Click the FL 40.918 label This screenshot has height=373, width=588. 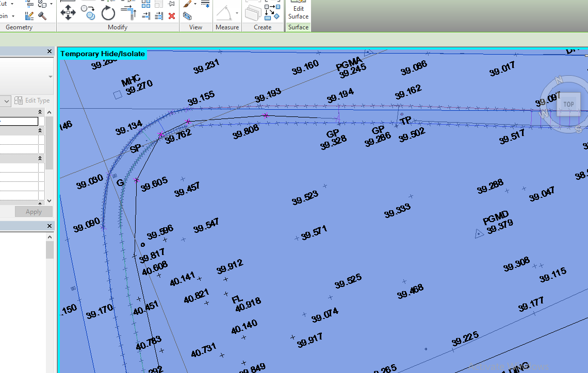coord(246,303)
